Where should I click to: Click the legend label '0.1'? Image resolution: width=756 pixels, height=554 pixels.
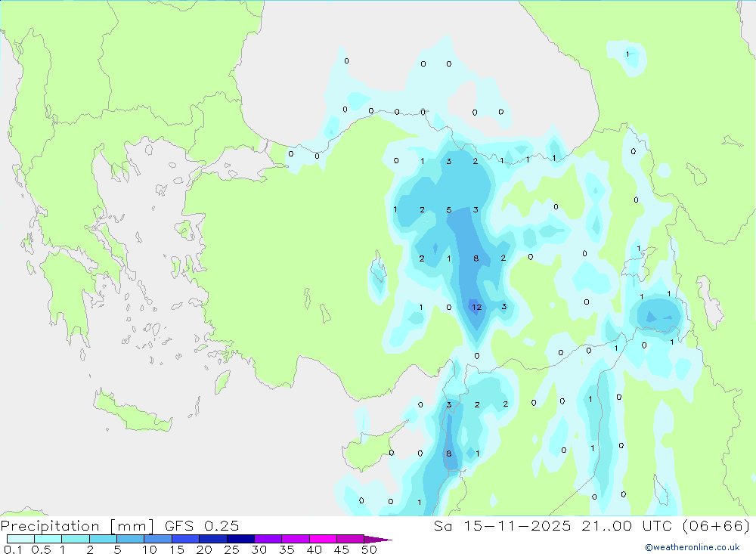[x=13, y=549]
